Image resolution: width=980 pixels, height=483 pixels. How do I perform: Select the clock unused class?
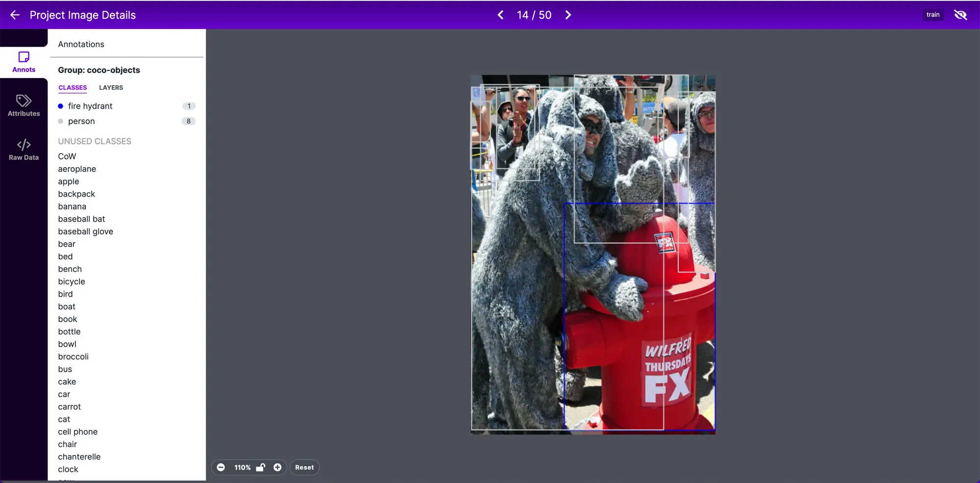coord(68,469)
